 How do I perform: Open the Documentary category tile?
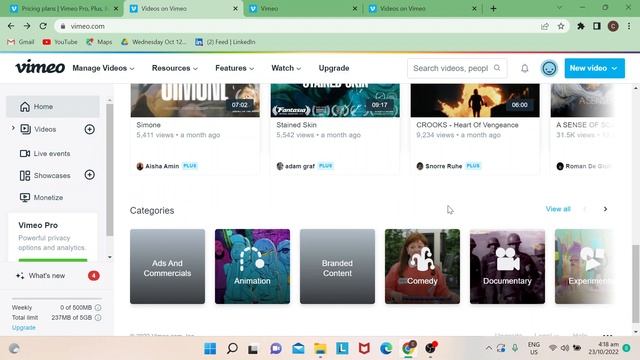(x=507, y=267)
